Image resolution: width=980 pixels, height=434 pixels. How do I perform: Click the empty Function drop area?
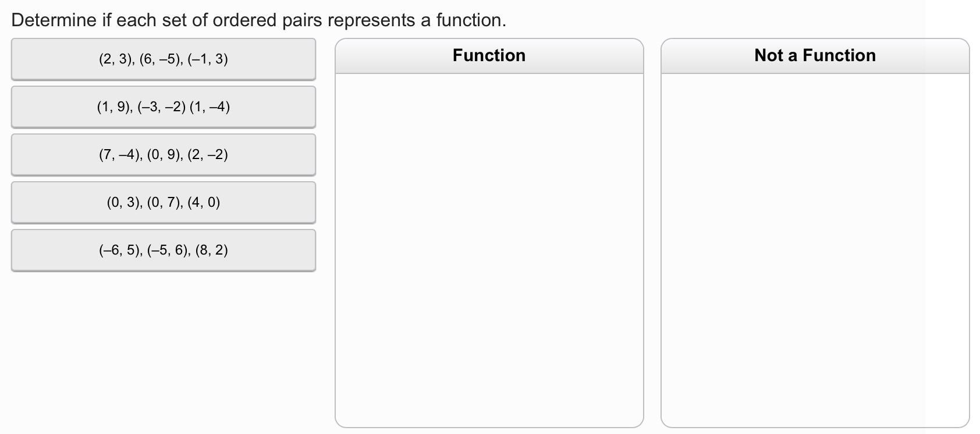coord(489,250)
